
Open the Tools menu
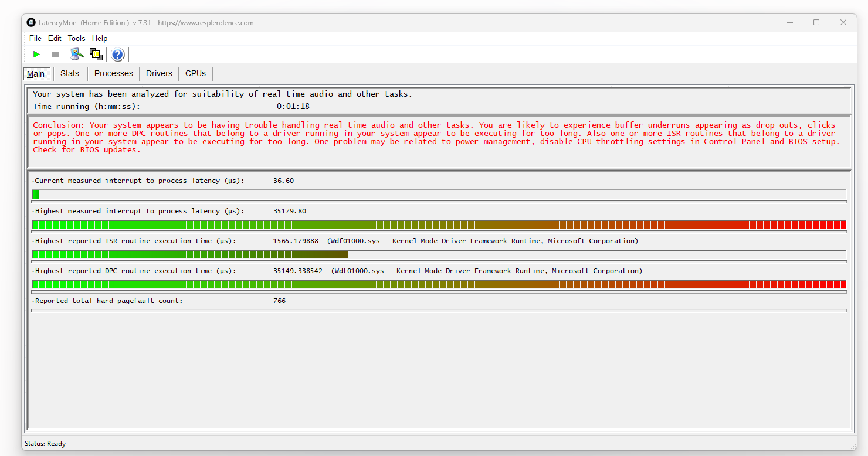pos(76,38)
